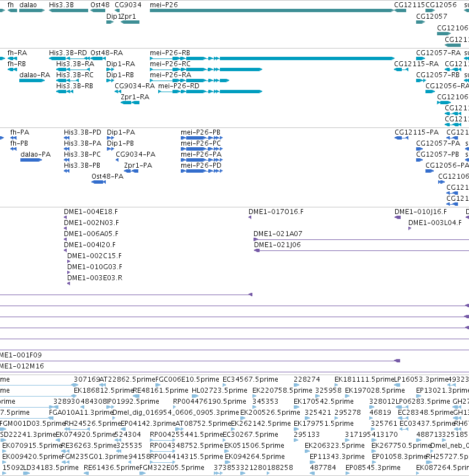The image size is (469, 476).
Task: Select the mei-P26-PB protein label
Action: [x=201, y=132]
